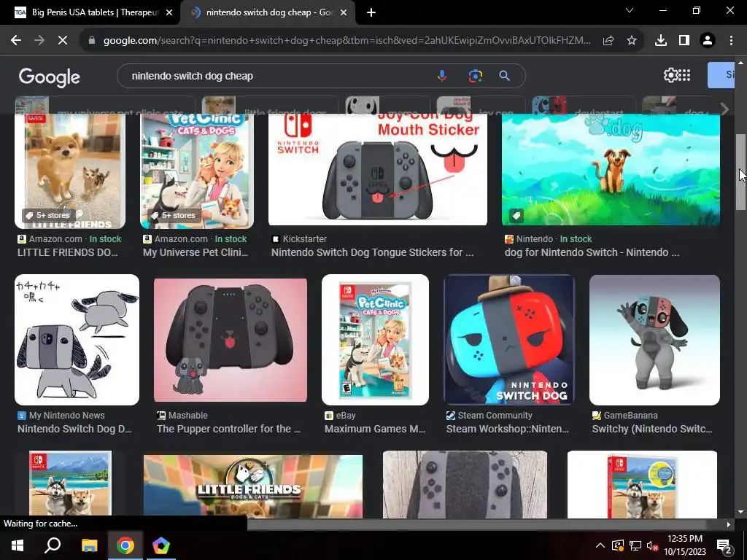The height and width of the screenshot is (560, 747).
Task: Click The Pupper controller for the link
Action: 228,429
